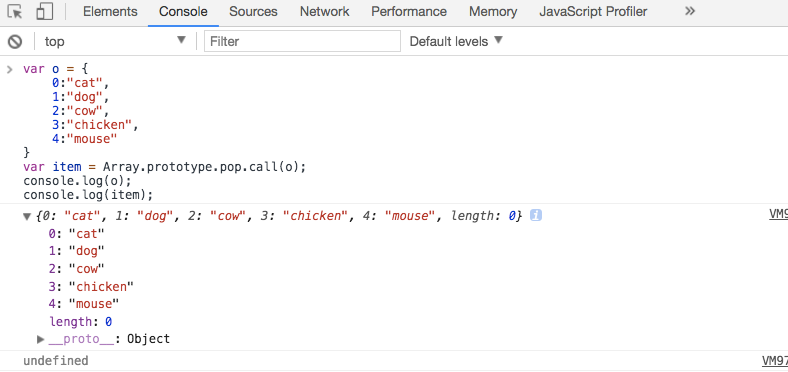Collapse the logged object with triangle
The width and height of the screenshot is (788, 372).
(x=27, y=217)
